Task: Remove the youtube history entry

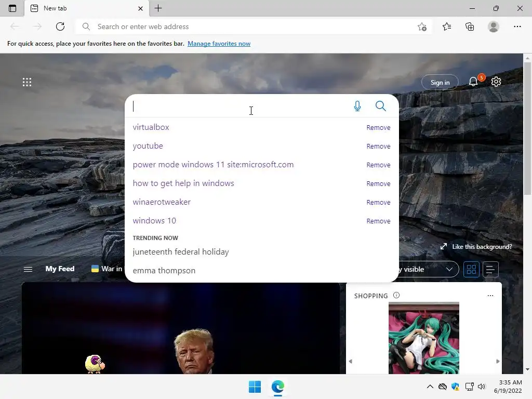Action: coord(378,146)
